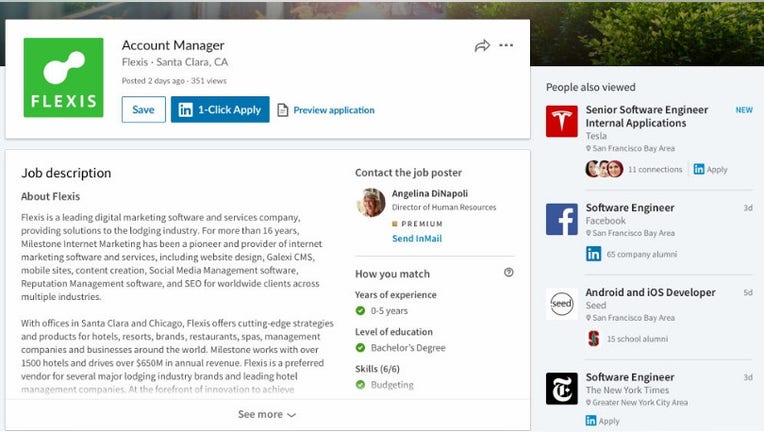Click the 0-5 years green checkmark

361,311
